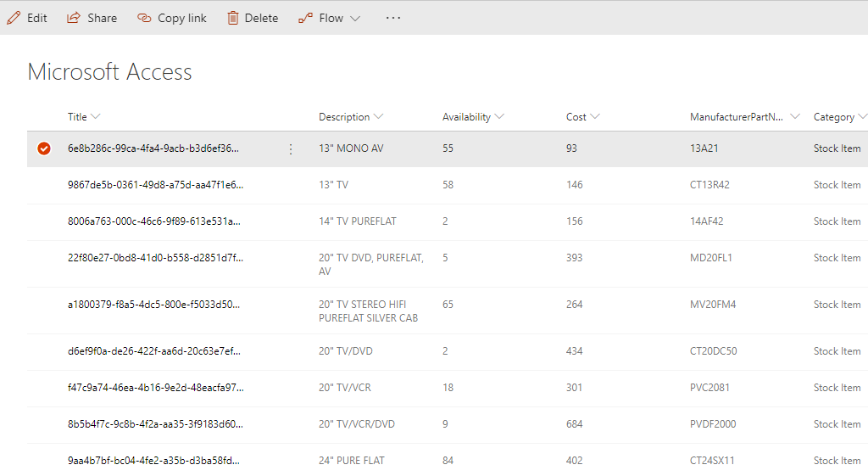
Task: Click the Share icon in toolbar
Action: [74, 18]
